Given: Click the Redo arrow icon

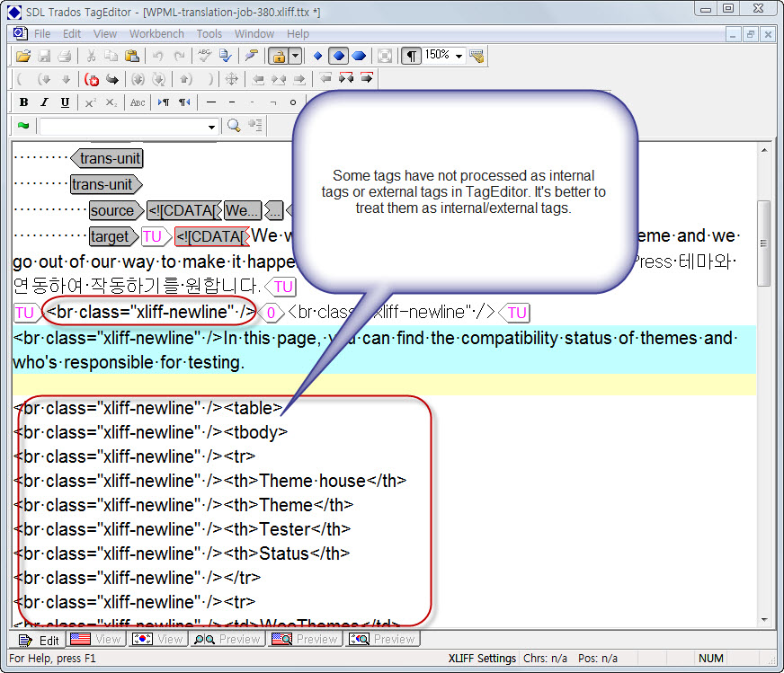Looking at the screenshot, I should 179,56.
